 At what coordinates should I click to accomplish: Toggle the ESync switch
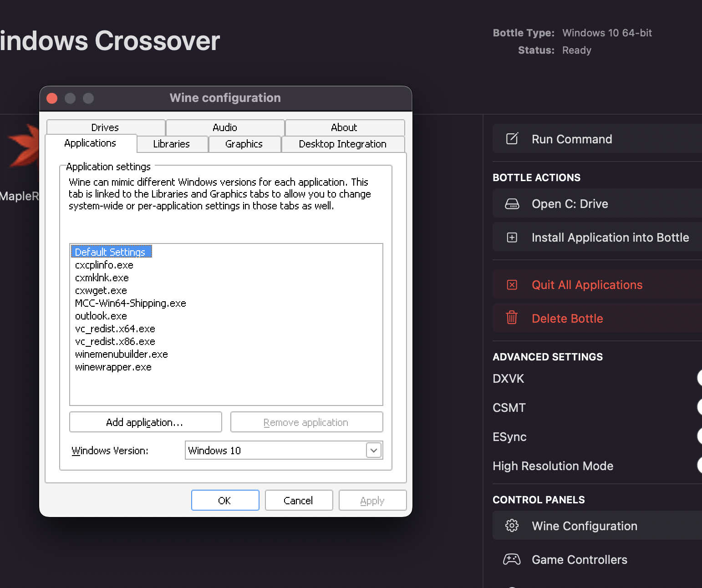[x=699, y=436]
